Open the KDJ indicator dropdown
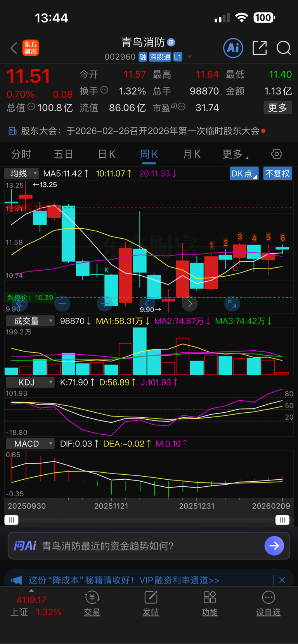298x644 pixels. pos(29,382)
